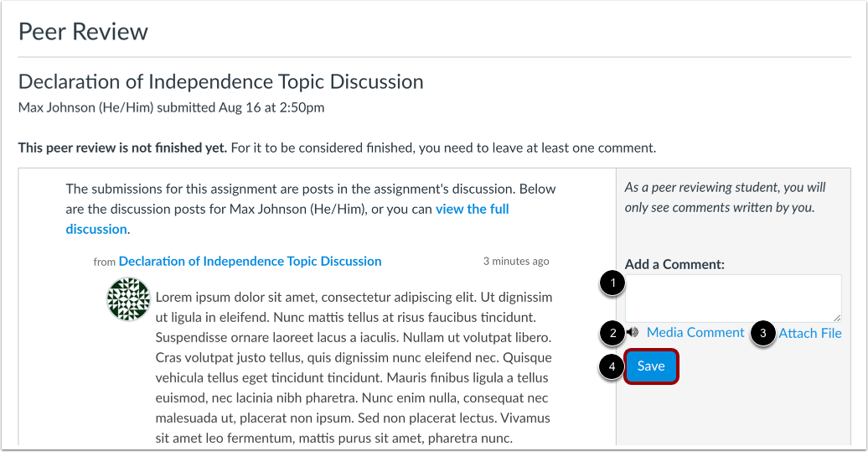Click the '3 minutes ago' timestamp
Viewport: 868px width, 452px height.
(x=516, y=262)
